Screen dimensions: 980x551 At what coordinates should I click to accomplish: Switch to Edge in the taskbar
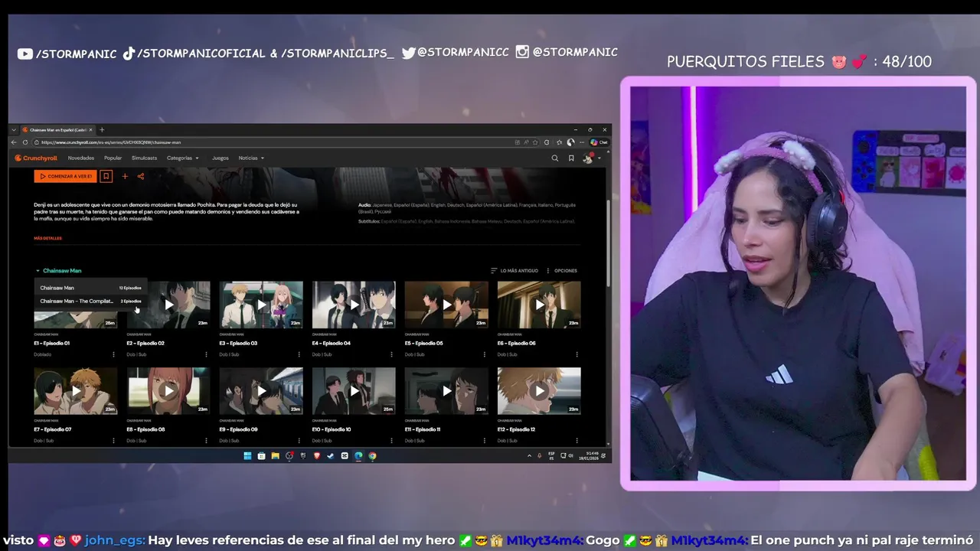358,456
